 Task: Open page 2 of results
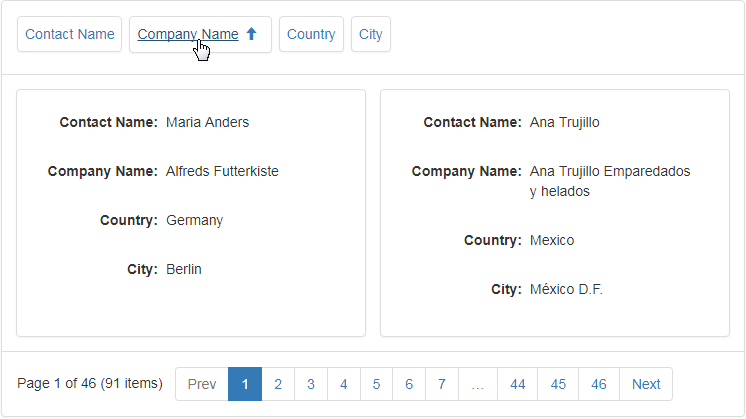278,384
